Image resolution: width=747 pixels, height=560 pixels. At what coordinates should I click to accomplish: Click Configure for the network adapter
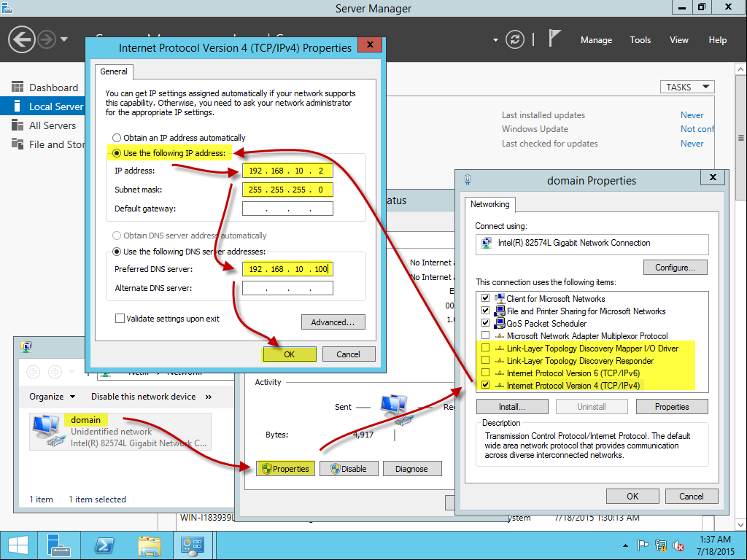[675, 267]
